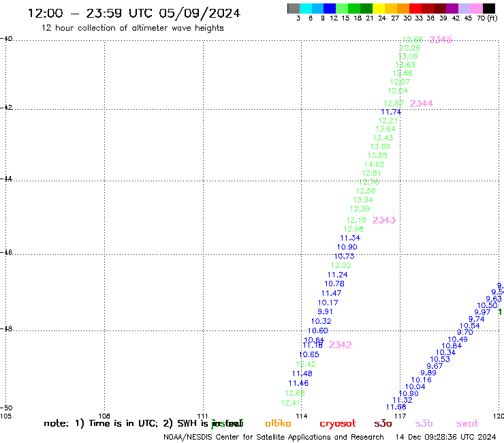Click the blue value 11.48
The width and height of the screenshot is (504, 443).
coord(302,373)
